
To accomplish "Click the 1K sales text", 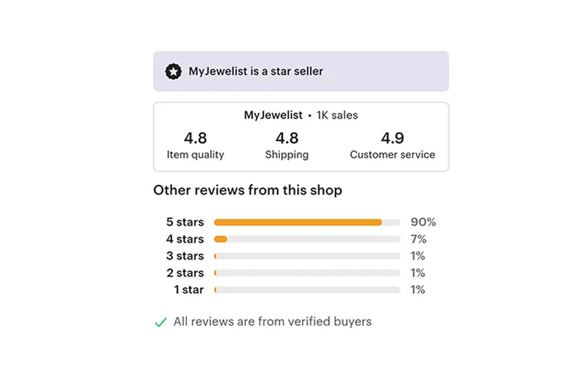I will point(337,115).
